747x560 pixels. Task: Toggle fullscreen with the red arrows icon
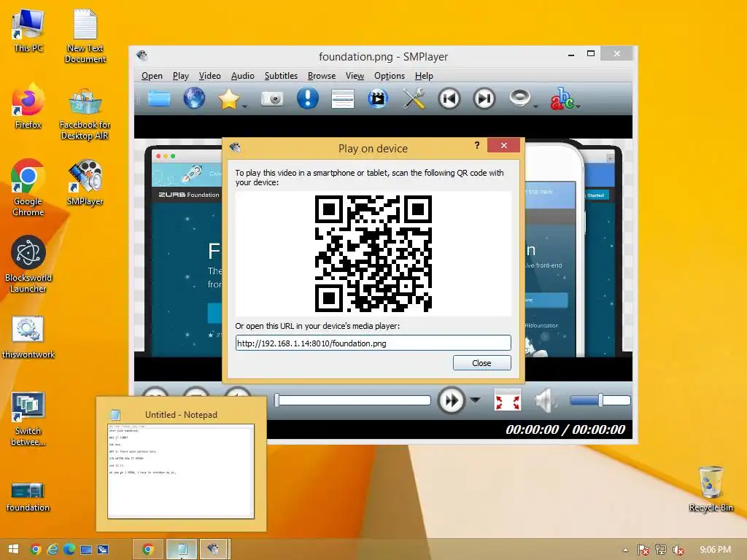(508, 400)
